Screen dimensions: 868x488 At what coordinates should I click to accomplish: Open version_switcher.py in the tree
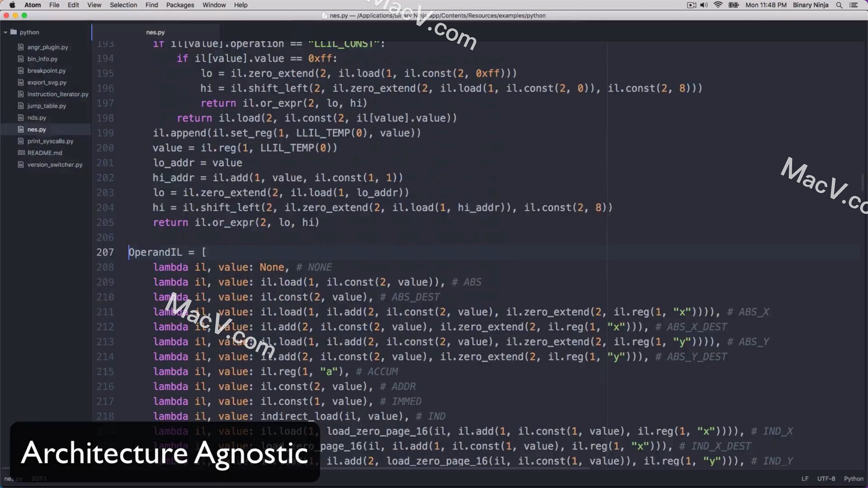coord(55,164)
